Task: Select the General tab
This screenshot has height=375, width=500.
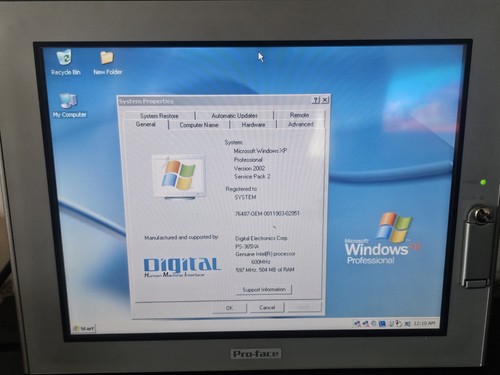Action: coord(146,124)
